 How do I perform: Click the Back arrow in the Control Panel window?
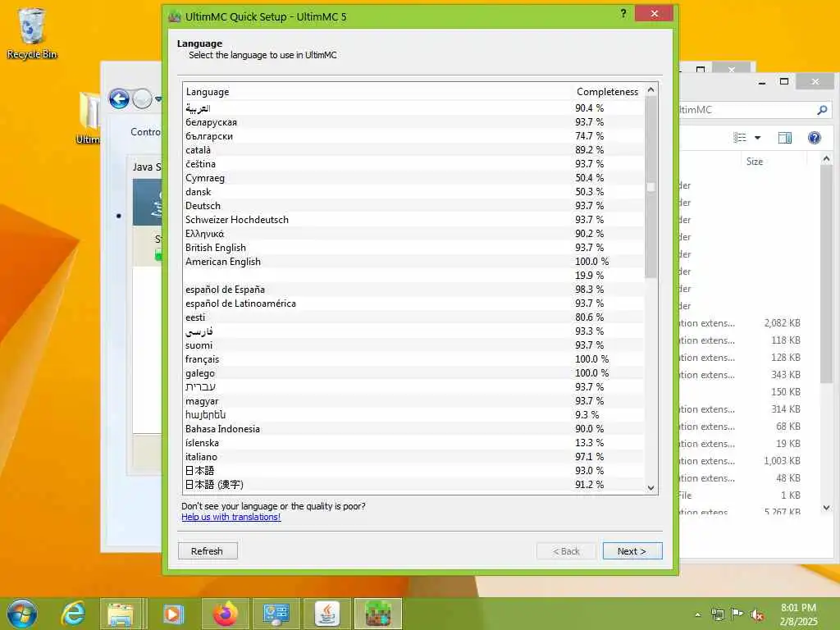[119, 98]
